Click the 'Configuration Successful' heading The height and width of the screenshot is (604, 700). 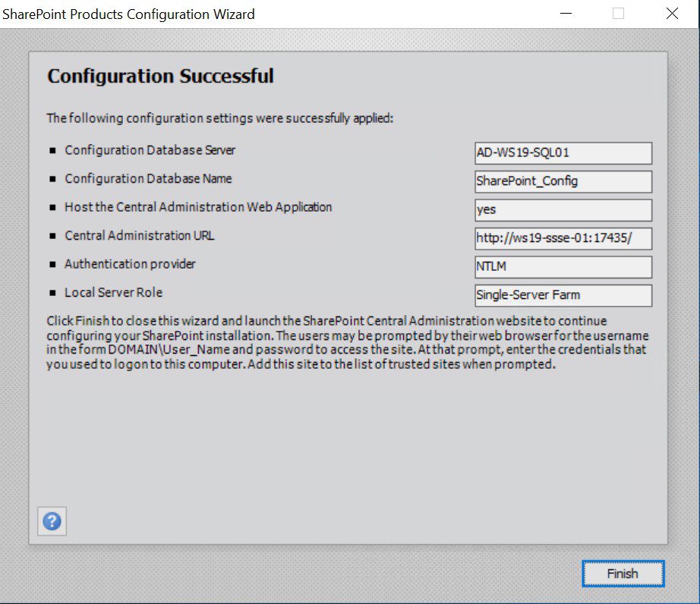pyautogui.click(x=160, y=77)
